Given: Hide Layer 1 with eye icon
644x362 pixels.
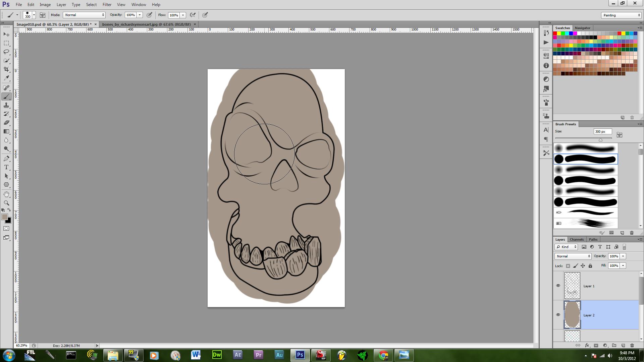Looking at the screenshot, I should pos(558,286).
